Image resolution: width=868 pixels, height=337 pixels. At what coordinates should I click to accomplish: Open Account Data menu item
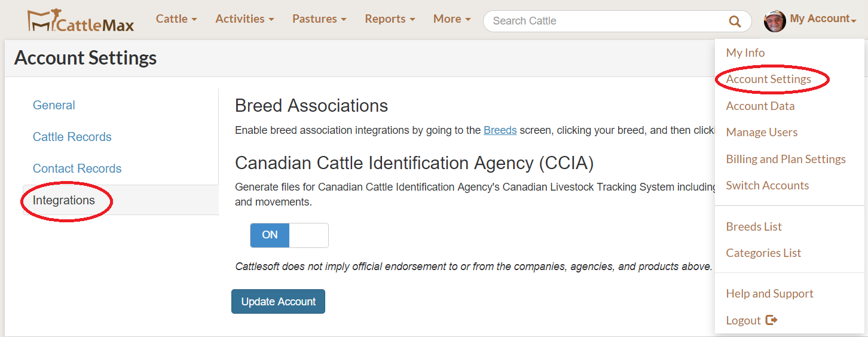(760, 106)
